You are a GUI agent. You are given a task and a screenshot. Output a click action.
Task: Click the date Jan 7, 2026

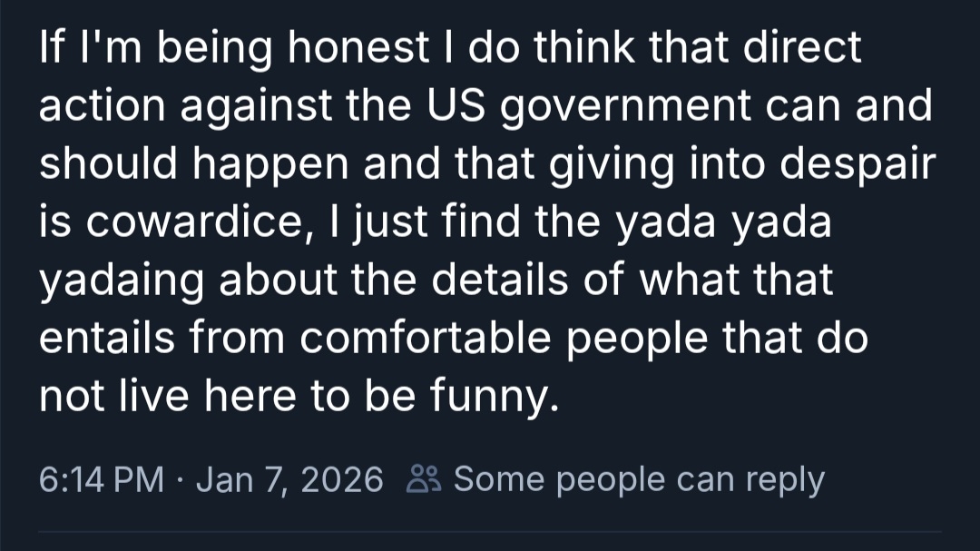[x=289, y=478]
